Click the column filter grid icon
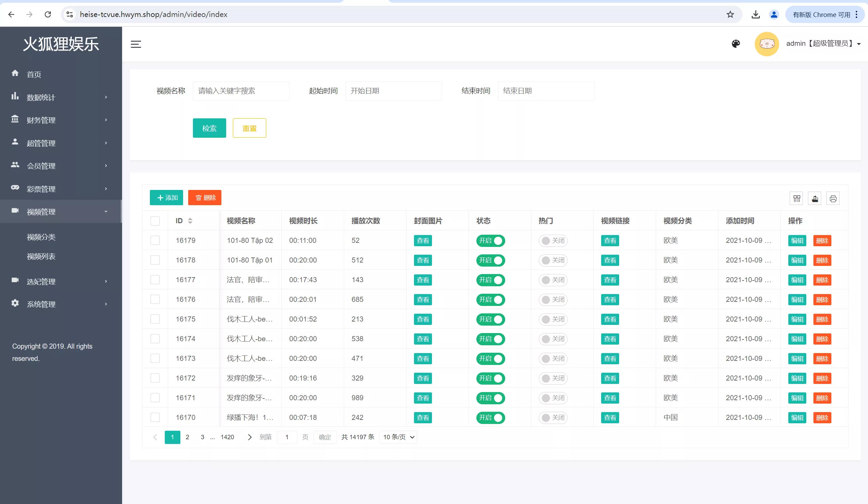The width and height of the screenshot is (868, 504). coord(796,198)
